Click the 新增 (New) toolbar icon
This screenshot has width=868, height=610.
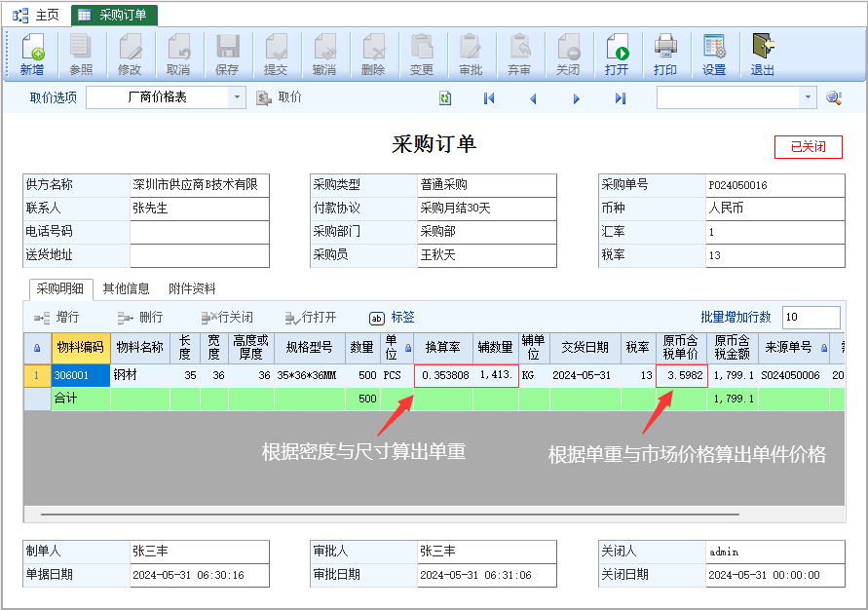32,55
